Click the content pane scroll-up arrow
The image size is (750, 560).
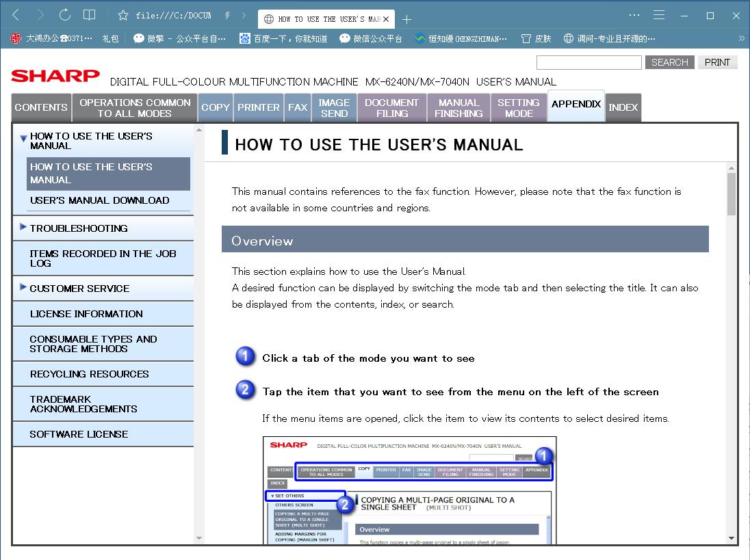click(732, 168)
